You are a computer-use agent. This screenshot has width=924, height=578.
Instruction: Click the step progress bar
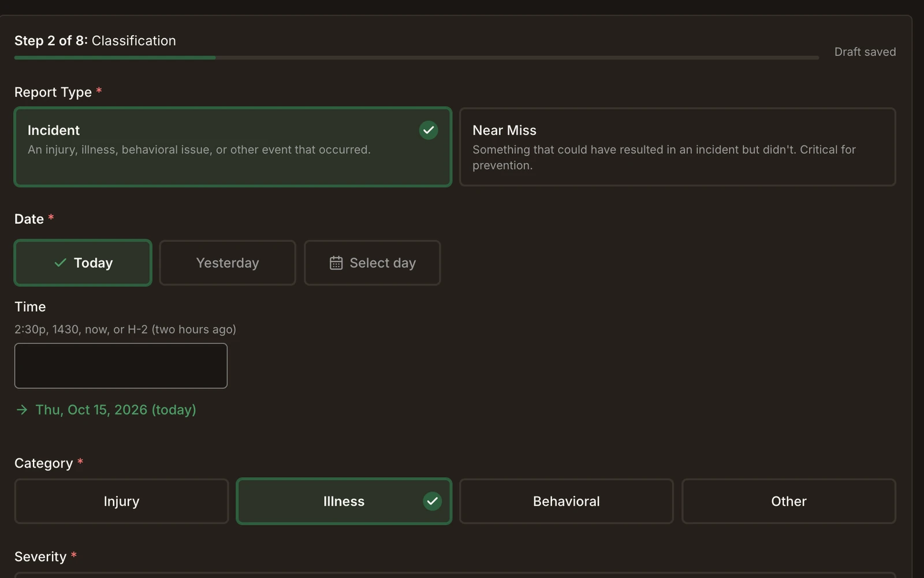click(x=416, y=58)
